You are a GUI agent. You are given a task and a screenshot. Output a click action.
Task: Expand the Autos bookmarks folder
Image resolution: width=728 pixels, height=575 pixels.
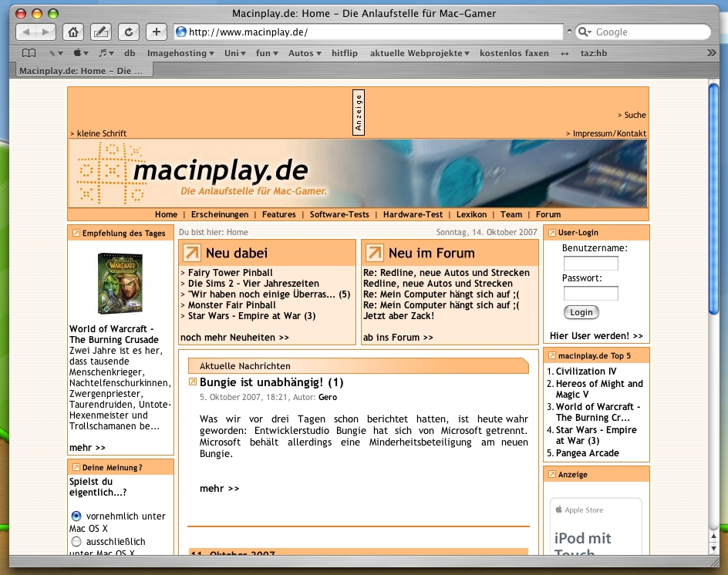(305, 53)
